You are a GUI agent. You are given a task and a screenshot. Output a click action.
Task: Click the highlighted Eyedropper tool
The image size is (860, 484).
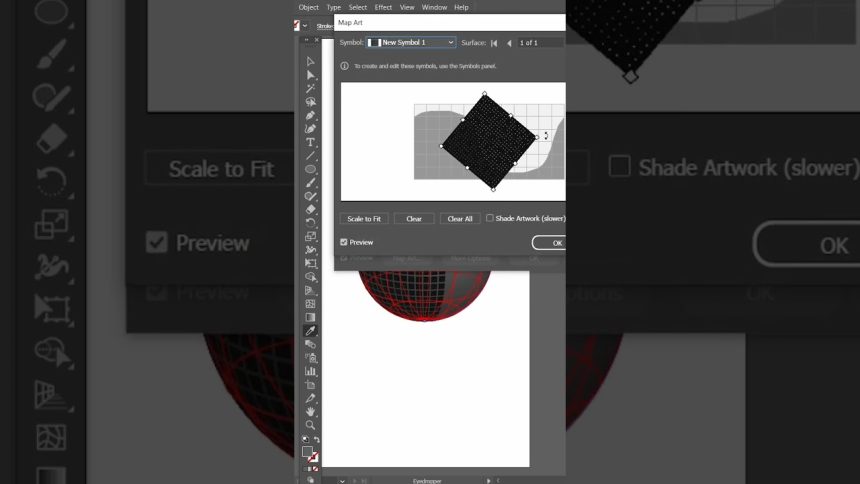pyautogui.click(x=310, y=330)
